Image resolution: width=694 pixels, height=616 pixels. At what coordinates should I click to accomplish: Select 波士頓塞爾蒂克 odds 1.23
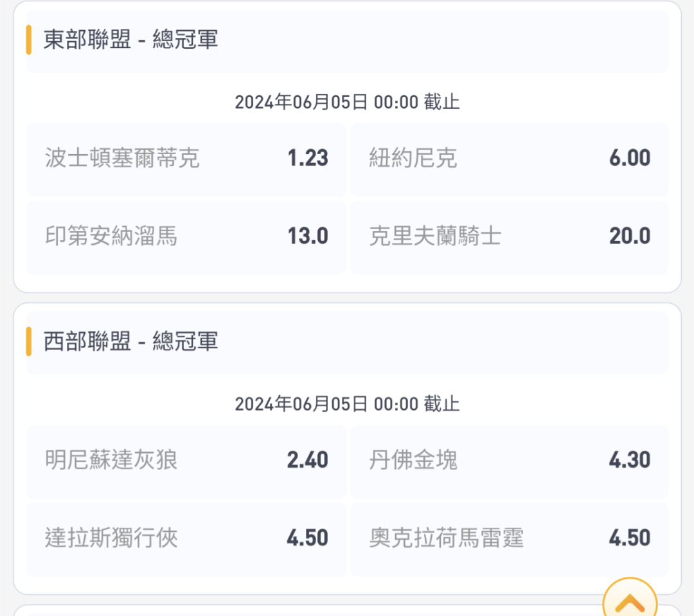[x=186, y=159]
